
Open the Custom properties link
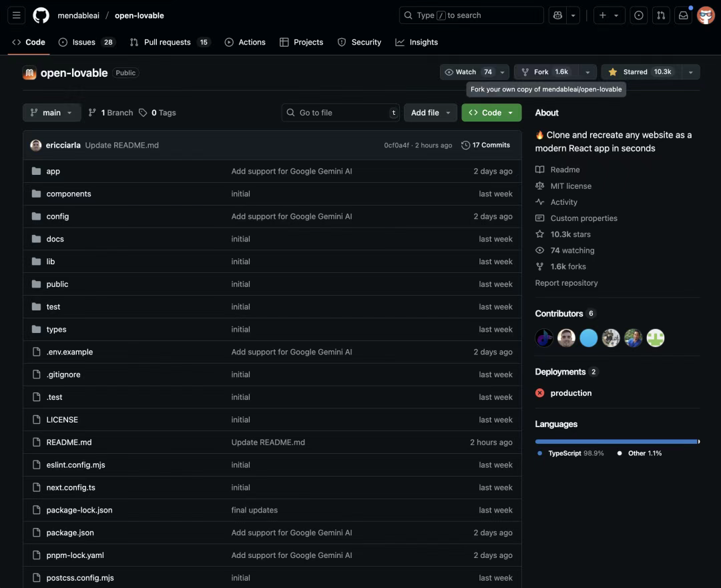[576, 218]
